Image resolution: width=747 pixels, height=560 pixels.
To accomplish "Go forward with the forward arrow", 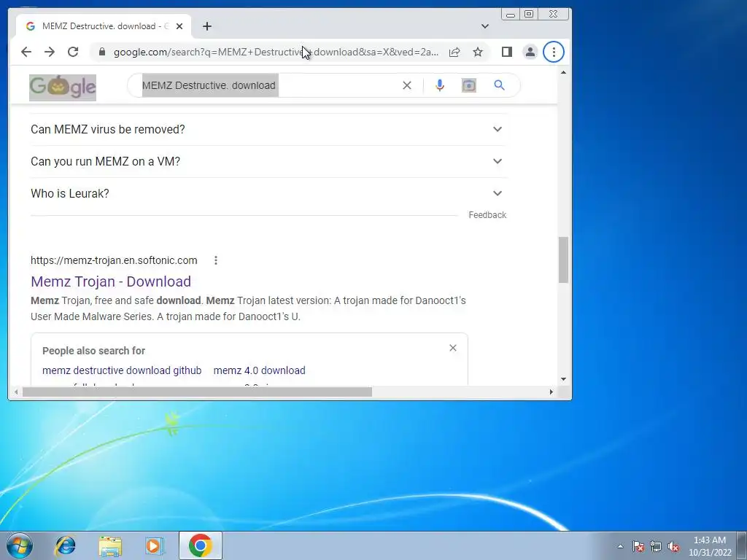I will pos(50,52).
